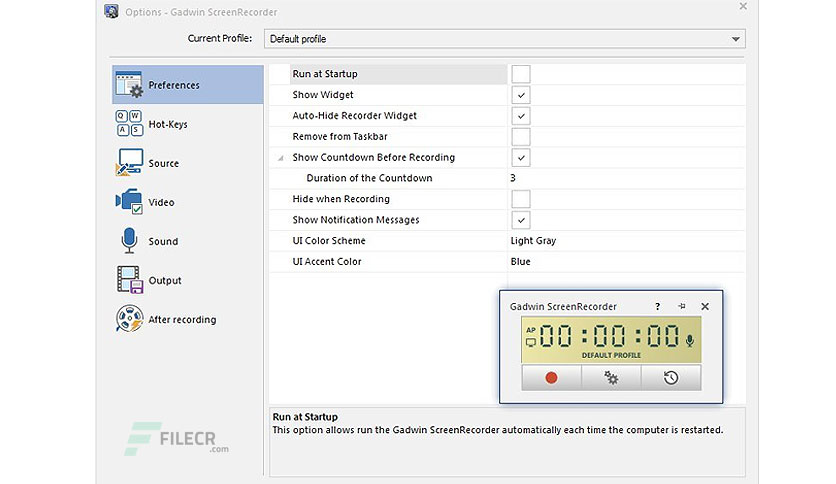Edit Duration of the Countdown value 3
Image resolution: width=836 pixels, height=484 pixels.
(513, 178)
